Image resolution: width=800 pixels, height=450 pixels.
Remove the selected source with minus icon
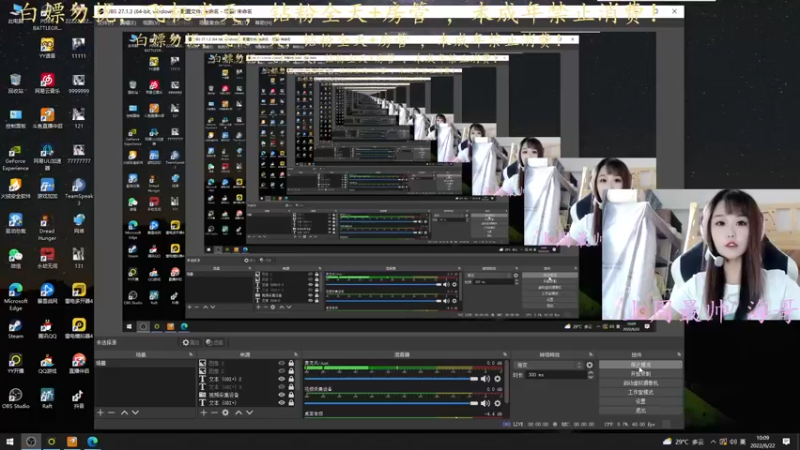214,412
